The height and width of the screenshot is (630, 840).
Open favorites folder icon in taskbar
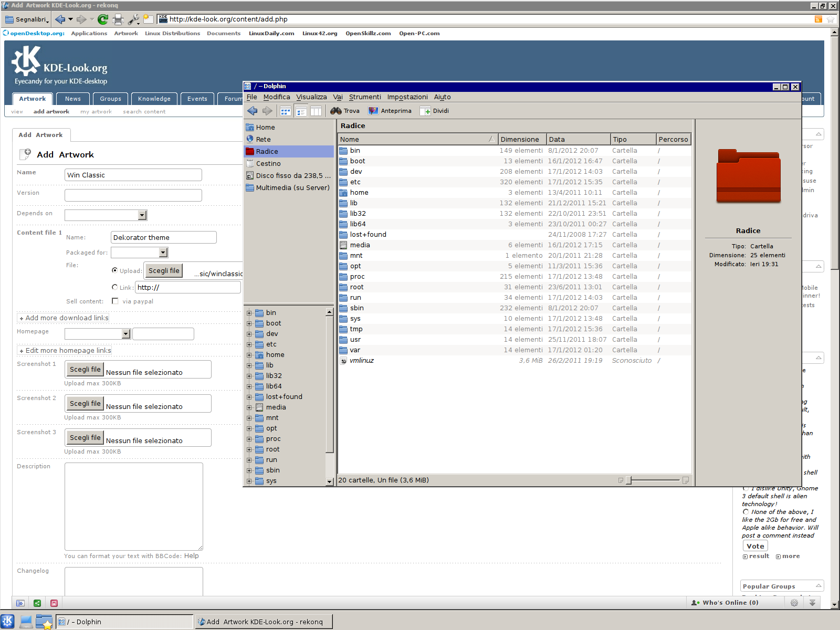pyautogui.click(x=44, y=622)
